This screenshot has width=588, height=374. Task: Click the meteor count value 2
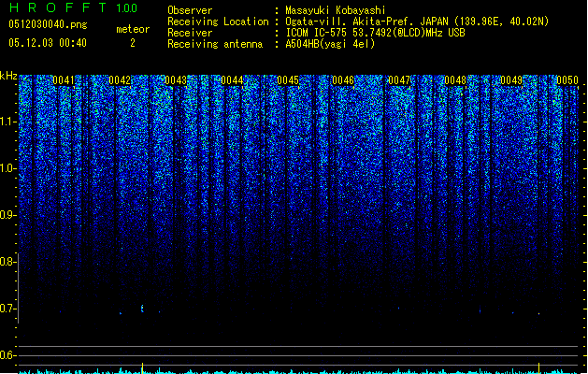pyautogui.click(x=133, y=43)
